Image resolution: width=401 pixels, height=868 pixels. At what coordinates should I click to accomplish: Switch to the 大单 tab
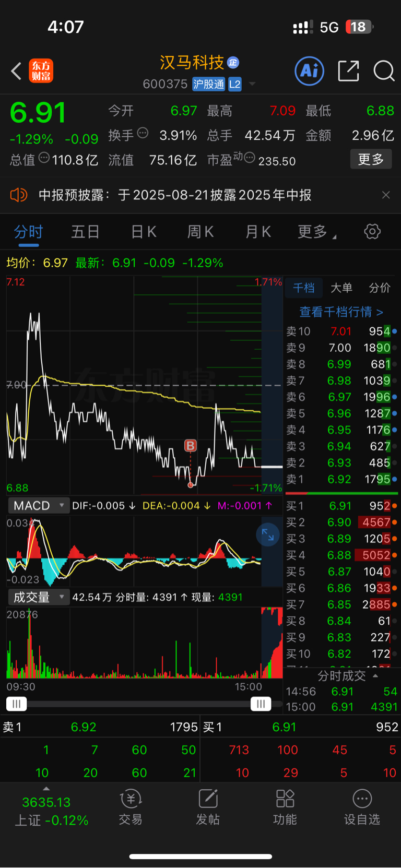point(341,288)
